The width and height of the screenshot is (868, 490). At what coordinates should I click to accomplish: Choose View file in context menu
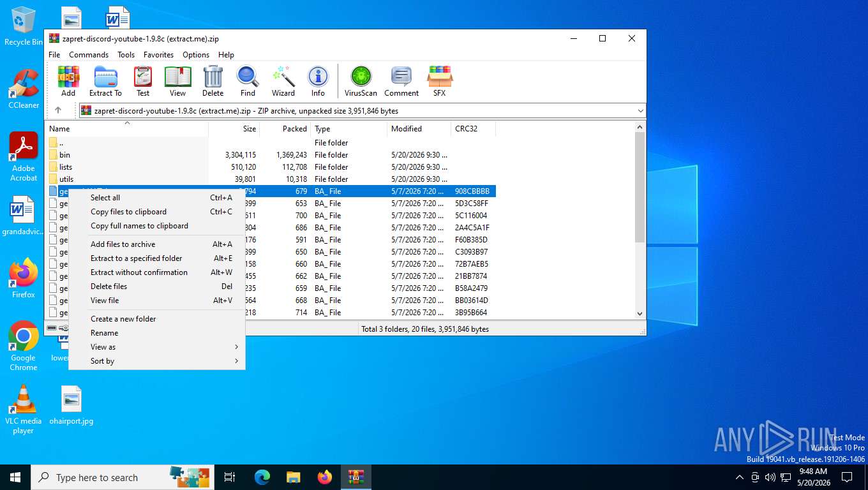[x=157, y=301]
